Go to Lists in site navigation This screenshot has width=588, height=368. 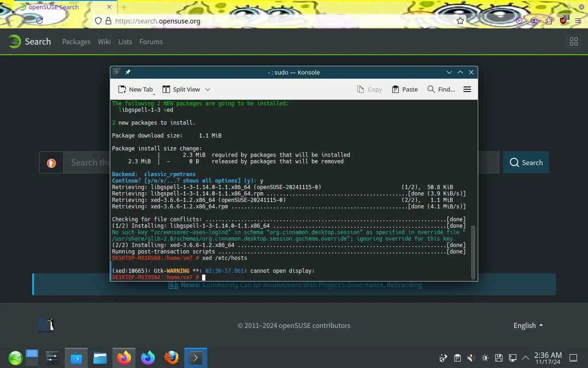(x=125, y=41)
